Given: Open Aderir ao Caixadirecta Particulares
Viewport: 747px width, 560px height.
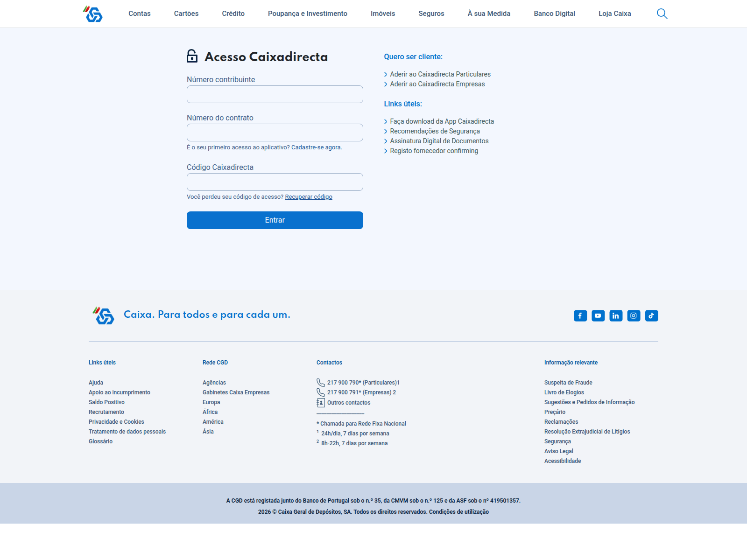Looking at the screenshot, I should (440, 74).
